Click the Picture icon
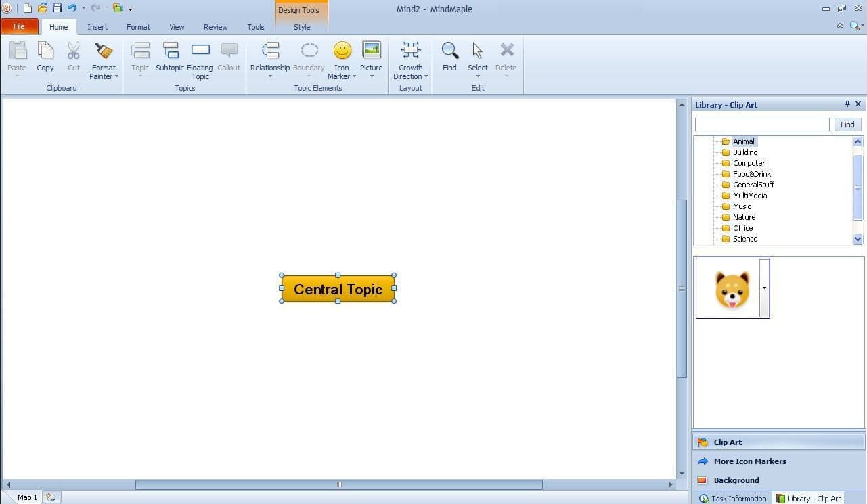The width and height of the screenshot is (867, 504). [372, 51]
